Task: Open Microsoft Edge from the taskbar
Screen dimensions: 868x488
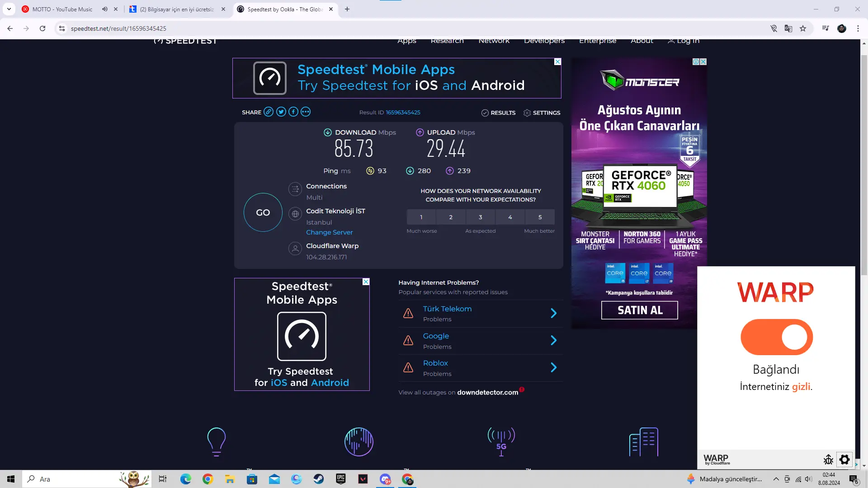Action: tap(185, 479)
